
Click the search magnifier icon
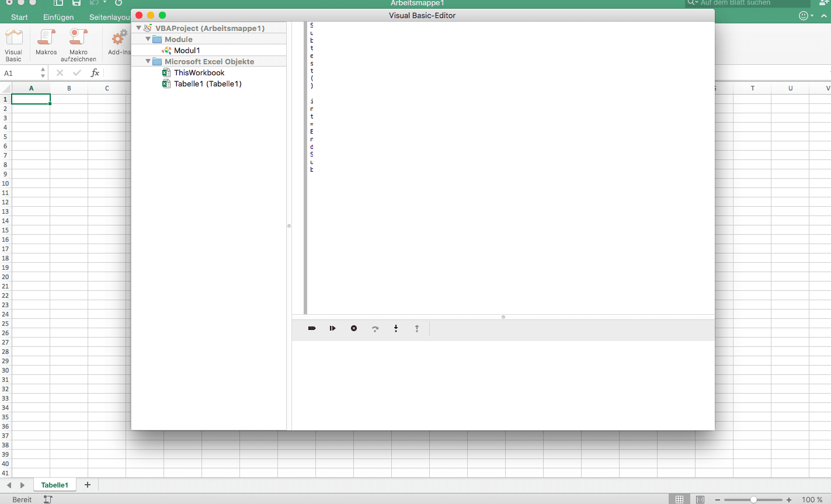[691, 2]
